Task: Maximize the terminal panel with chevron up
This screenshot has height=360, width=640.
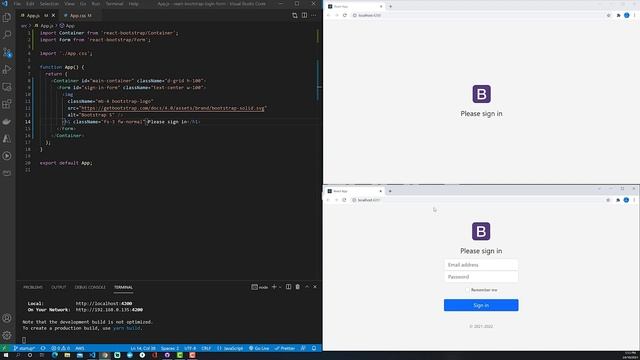Action: point(307,287)
